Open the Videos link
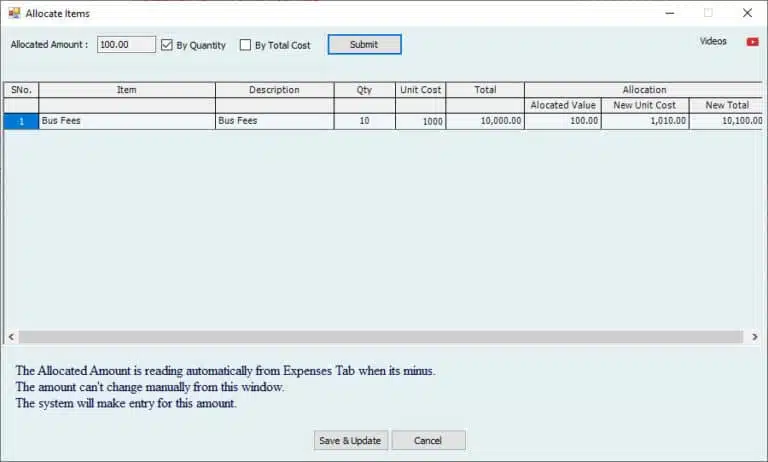The width and height of the screenshot is (768, 462). [x=713, y=42]
